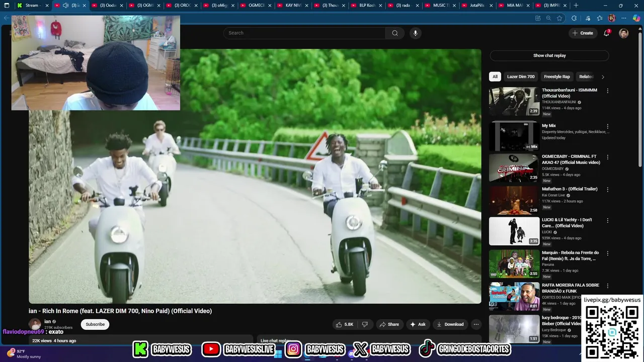Open the Windows Start button
Viewport: 644px width, 362px height.
278,354
